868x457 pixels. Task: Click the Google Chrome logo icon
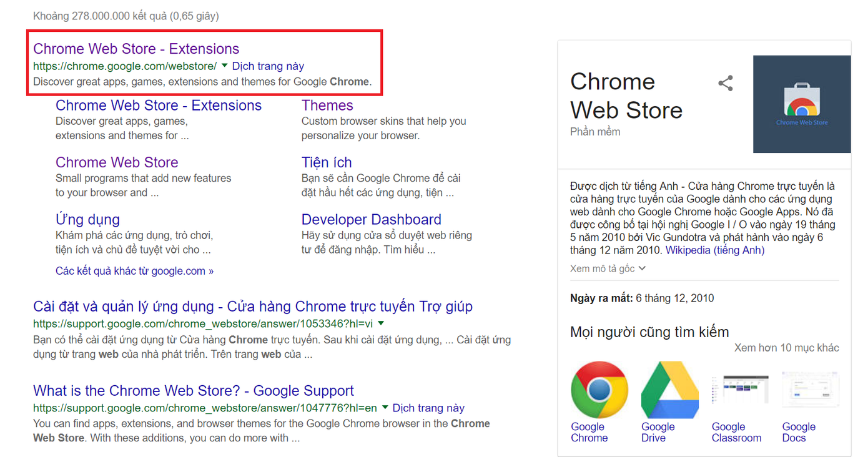(x=599, y=390)
